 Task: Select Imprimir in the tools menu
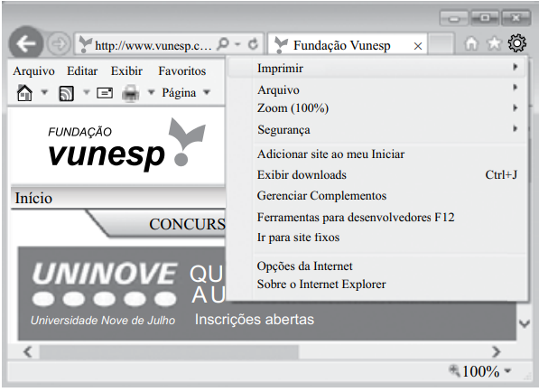(376, 68)
